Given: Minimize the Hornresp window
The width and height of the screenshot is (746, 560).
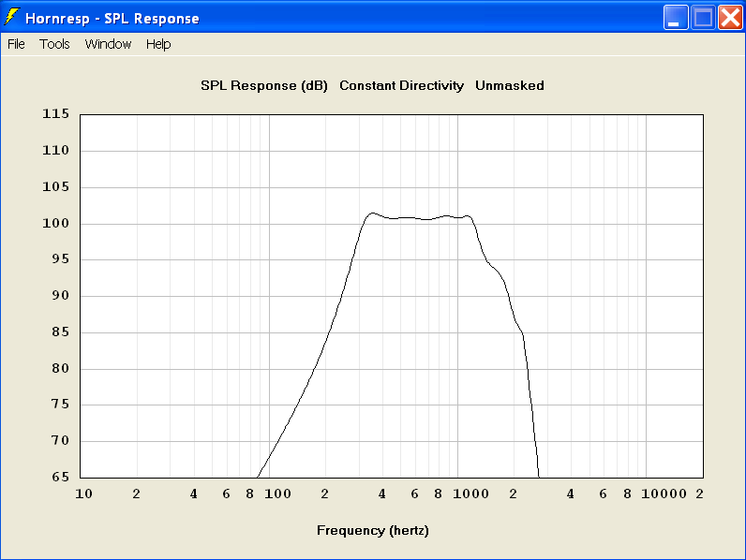Looking at the screenshot, I should point(676,18).
